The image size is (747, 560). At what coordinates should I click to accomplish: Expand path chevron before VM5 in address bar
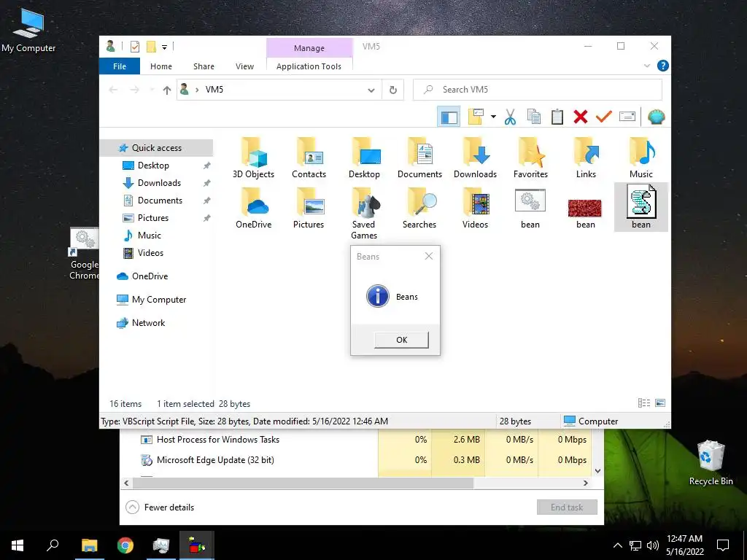[x=197, y=90]
